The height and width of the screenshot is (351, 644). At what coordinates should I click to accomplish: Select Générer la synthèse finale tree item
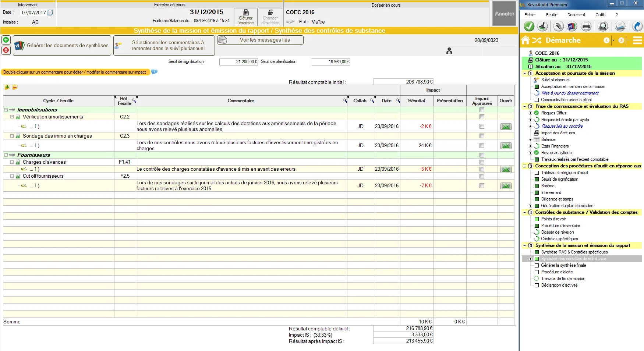click(563, 265)
